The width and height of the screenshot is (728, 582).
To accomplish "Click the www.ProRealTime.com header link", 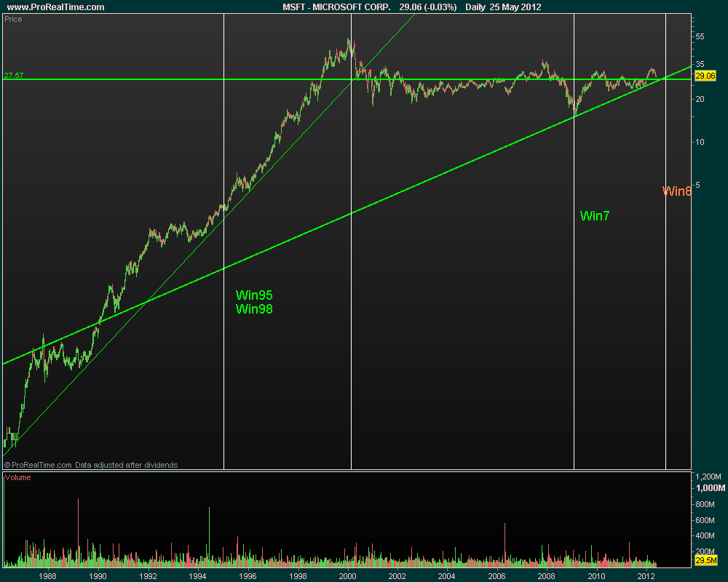I will pyautogui.click(x=56, y=7).
